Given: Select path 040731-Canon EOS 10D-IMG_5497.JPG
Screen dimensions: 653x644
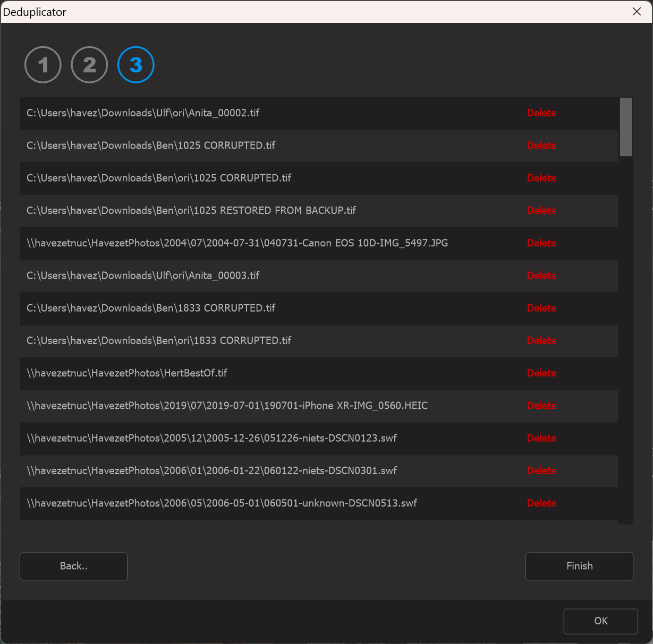Looking at the screenshot, I should tap(238, 243).
